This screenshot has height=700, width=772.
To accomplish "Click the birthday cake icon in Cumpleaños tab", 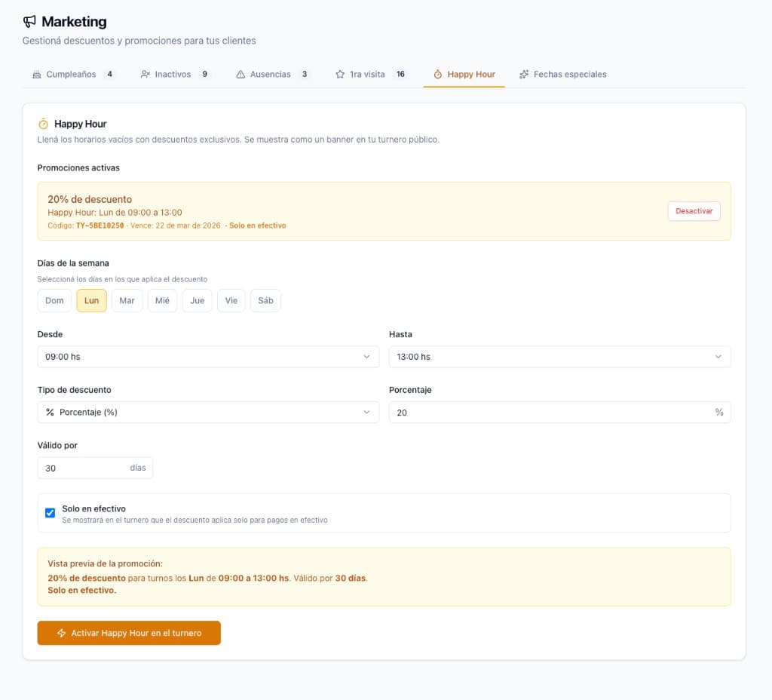I will pos(36,75).
